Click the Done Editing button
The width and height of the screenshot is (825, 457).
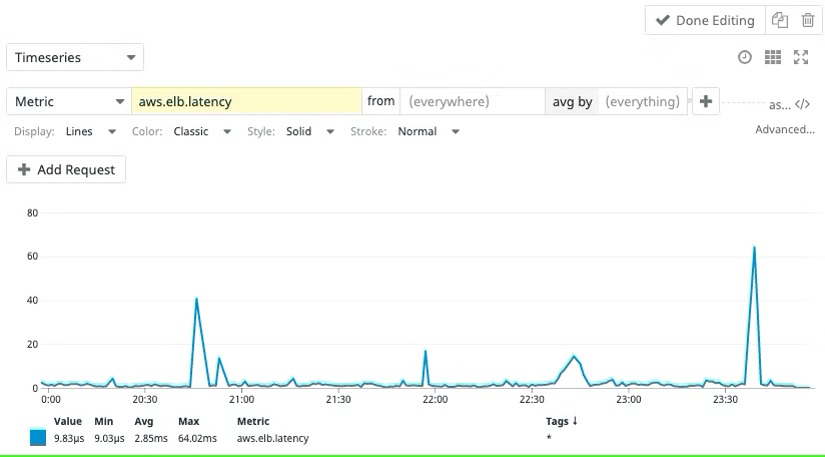pos(704,21)
